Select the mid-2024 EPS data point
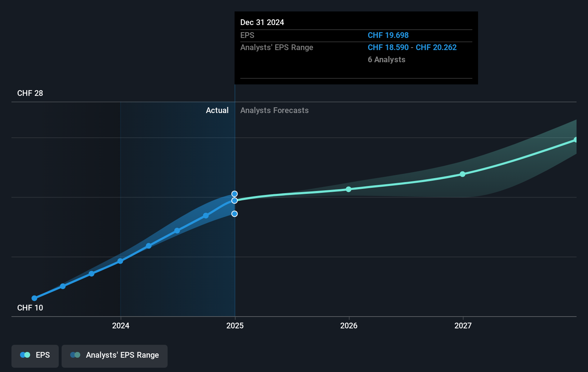The height and width of the screenshot is (372, 588). tap(177, 231)
